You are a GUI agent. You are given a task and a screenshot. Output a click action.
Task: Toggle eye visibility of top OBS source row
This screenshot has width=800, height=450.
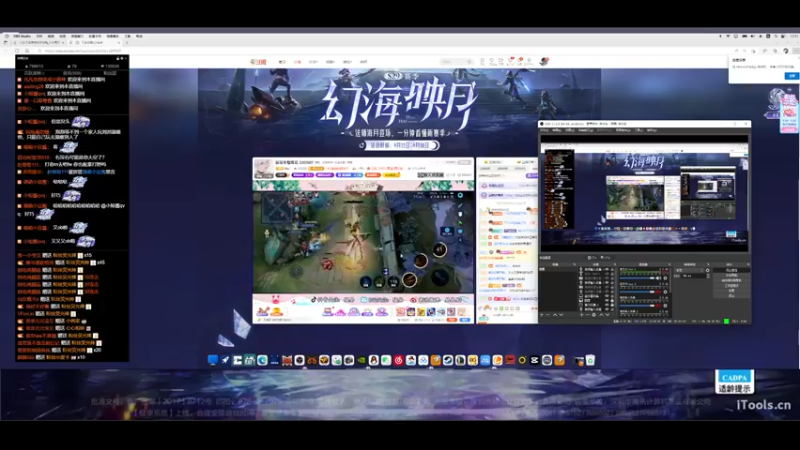[x=607, y=269]
